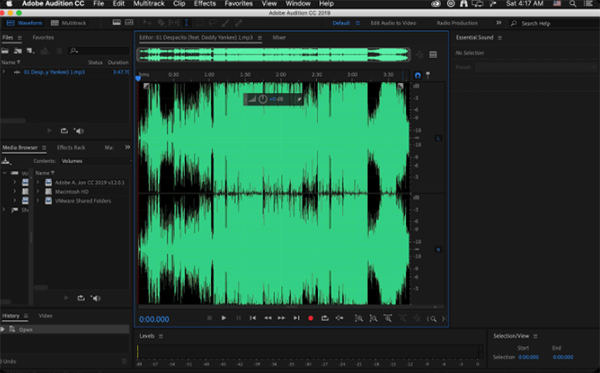Viewport: 600px width, 373px height.
Task: Toggle Auto-Play speaker in Files panel
Action: (x=79, y=131)
